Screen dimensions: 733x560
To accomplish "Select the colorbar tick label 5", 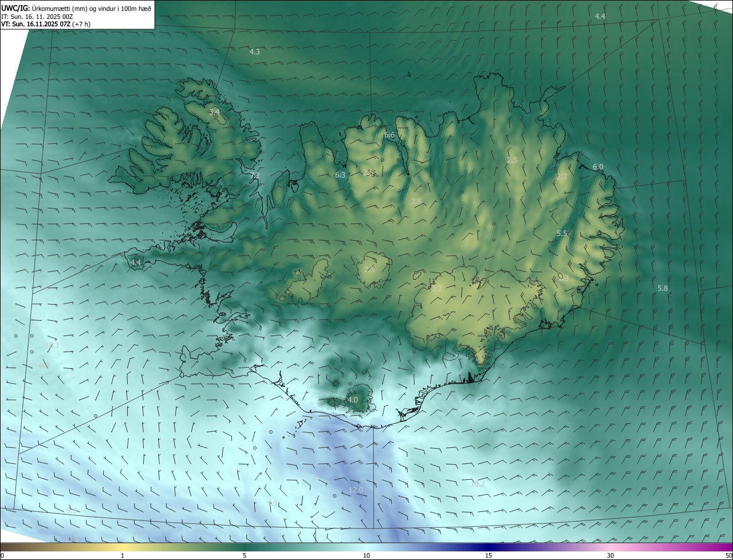I will [x=245, y=555].
